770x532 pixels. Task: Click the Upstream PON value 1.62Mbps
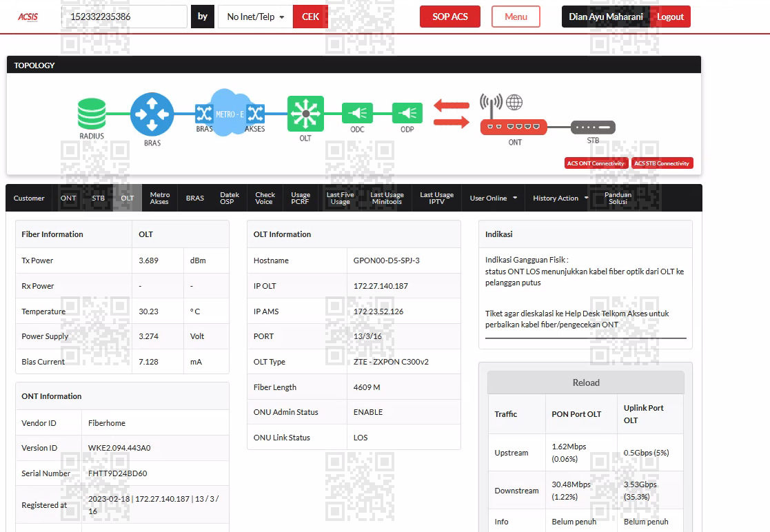[x=569, y=447]
